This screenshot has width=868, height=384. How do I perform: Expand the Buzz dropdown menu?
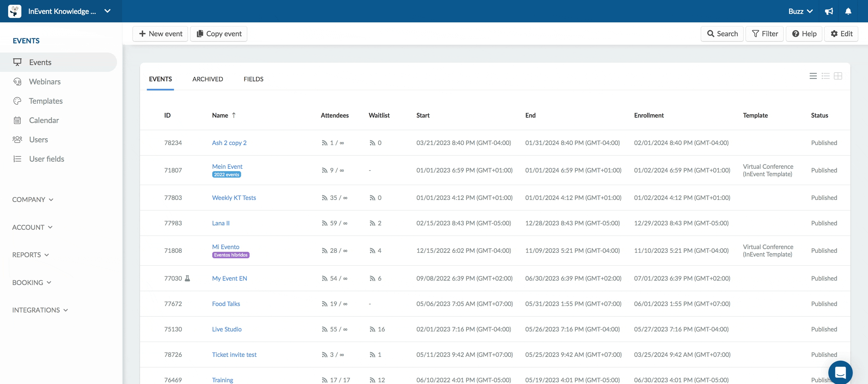(800, 11)
